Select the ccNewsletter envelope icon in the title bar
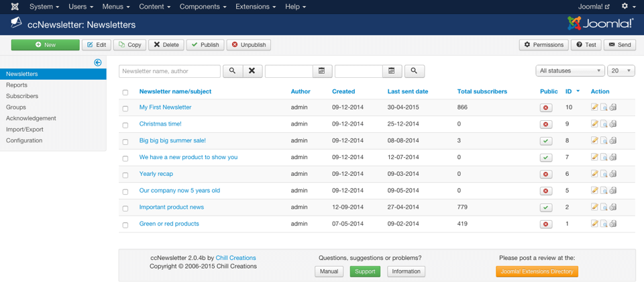 (16, 24)
